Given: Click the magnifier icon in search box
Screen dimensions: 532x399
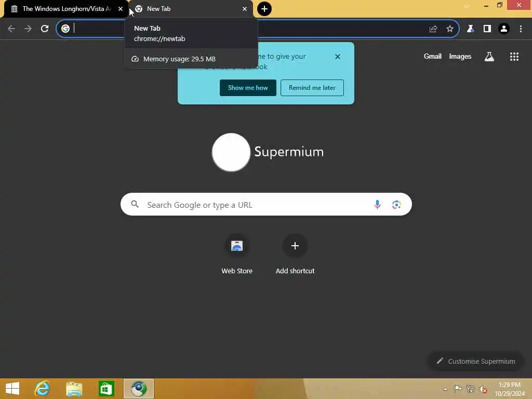Looking at the screenshot, I should tap(135, 204).
